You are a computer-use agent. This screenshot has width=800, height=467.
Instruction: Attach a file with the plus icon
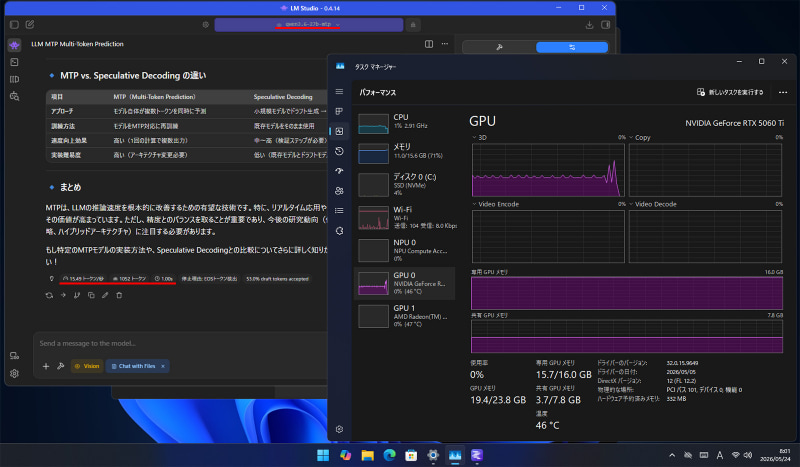[46, 366]
